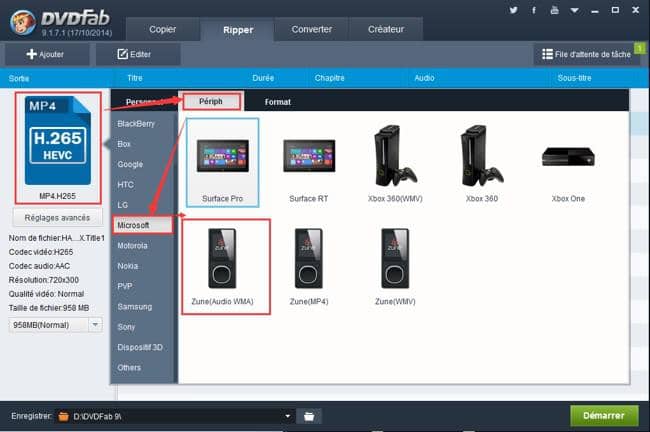Switch to the Ripper tab
Viewport: 650px width, 432px height.
(238, 29)
